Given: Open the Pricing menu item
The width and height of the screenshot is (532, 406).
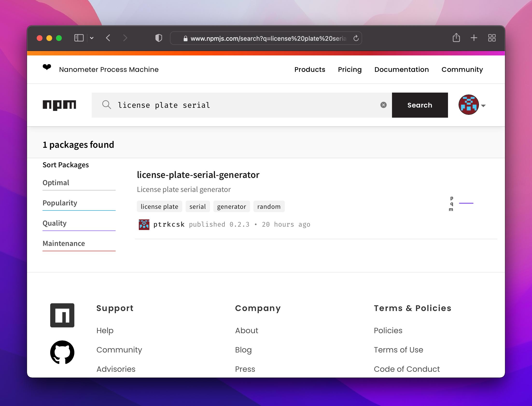Looking at the screenshot, I should pyautogui.click(x=350, y=69).
